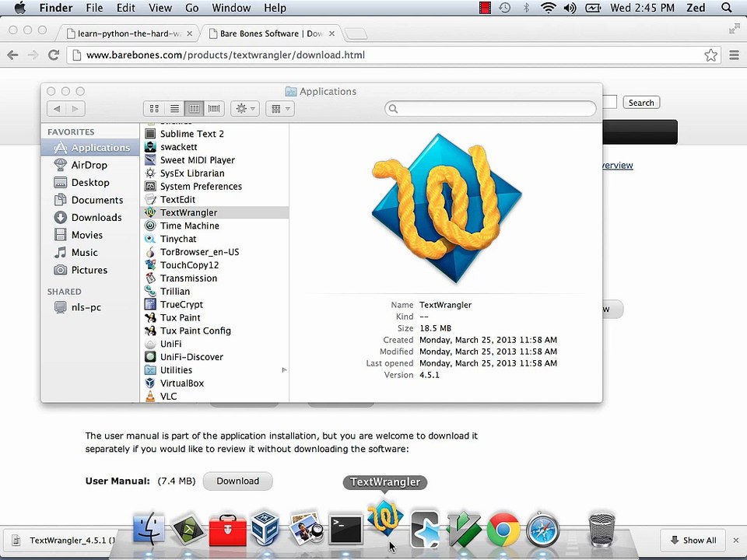Open Terminal from the Dock
Image resolution: width=747 pixels, height=560 pixels.
pyautogui.click(x=345, y=529)
